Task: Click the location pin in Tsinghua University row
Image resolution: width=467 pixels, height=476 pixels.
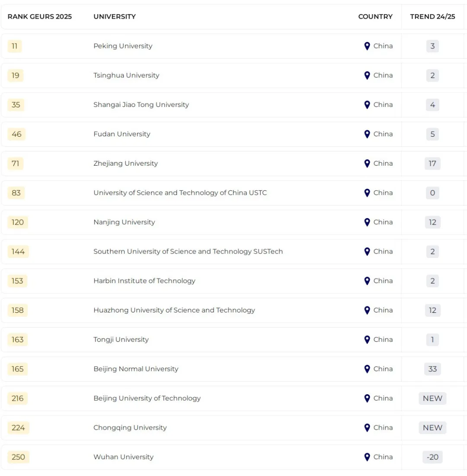Action: 367,75
